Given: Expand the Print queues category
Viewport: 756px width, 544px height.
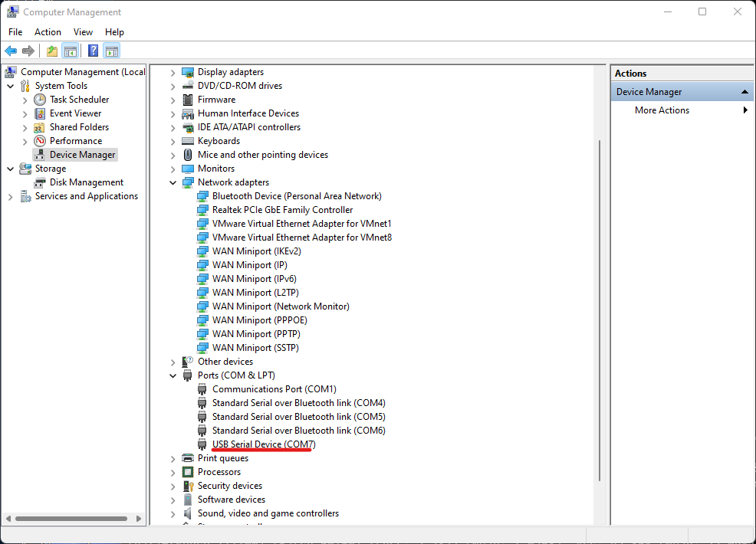Looking at the screenshot, I should (x=173, y=459).
